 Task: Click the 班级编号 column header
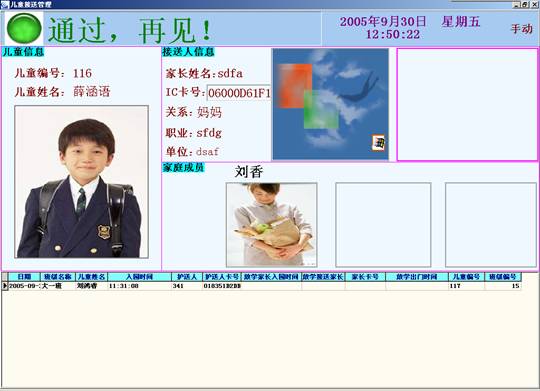tap(503, 277)
